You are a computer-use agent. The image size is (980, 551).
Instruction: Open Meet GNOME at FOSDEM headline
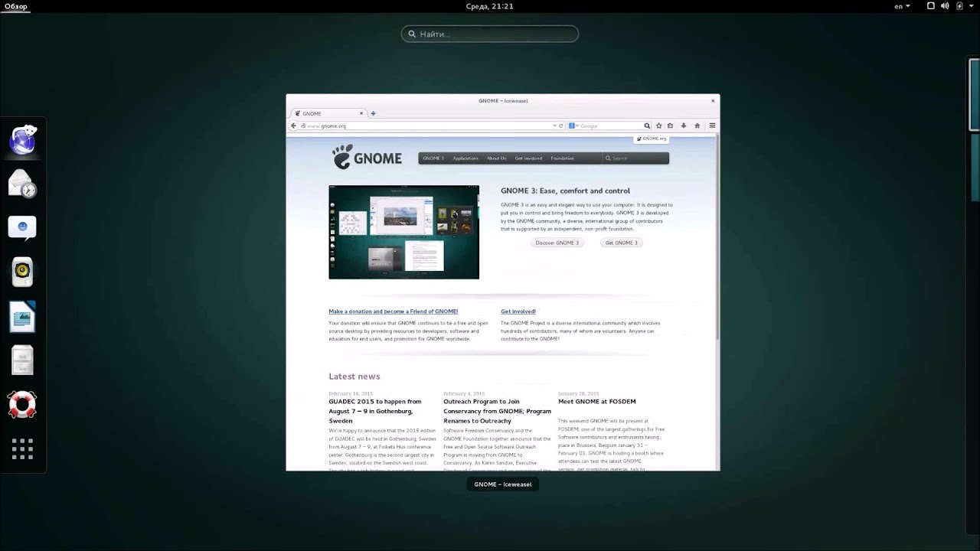tap(597, 401)
